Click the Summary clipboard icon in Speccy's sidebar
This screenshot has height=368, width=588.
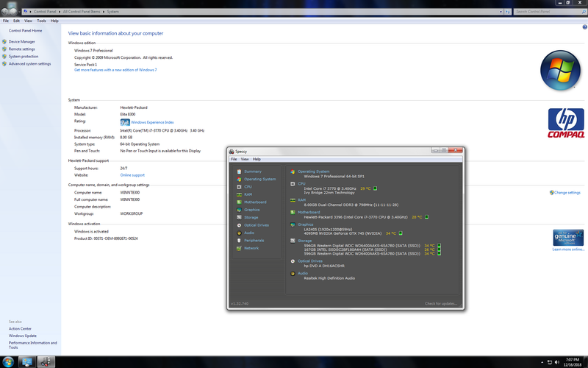click(239, 171)
